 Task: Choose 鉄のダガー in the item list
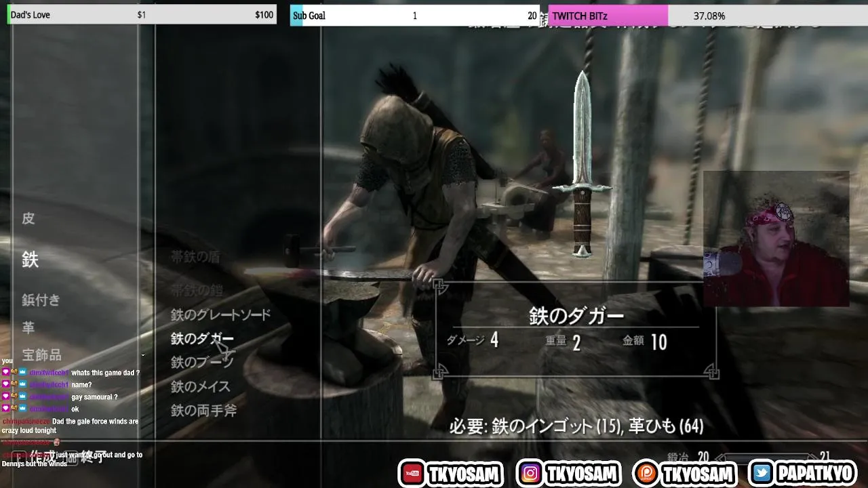coord(202,338)
